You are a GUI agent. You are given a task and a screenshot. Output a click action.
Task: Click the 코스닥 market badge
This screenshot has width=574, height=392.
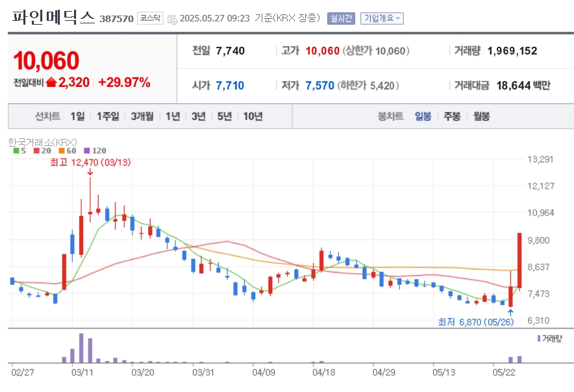150,18
